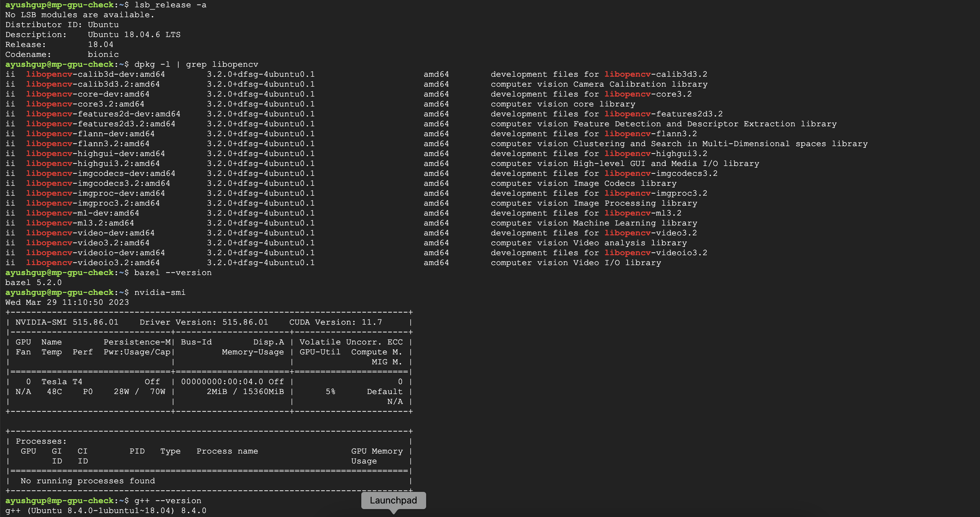The height and width of the screenshot is (517, 980).
Task: Select the bazel --version command line
Action: click(x=173, y=272)
